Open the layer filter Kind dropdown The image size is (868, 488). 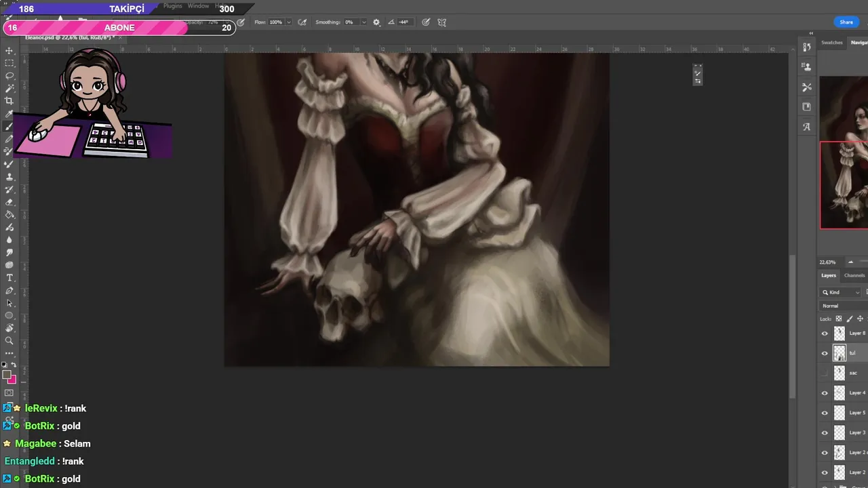click(841, 292)
